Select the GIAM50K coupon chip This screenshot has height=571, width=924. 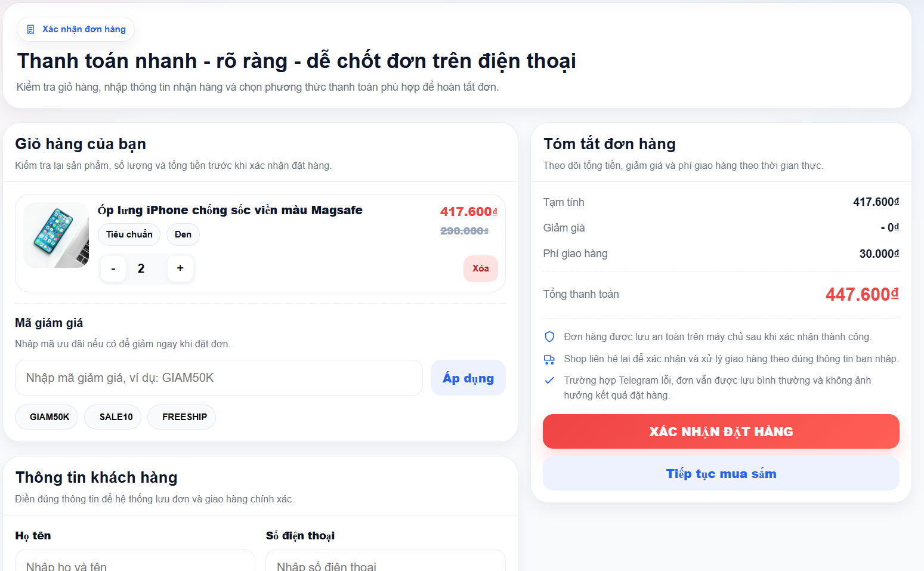click(x=46, y=416)
